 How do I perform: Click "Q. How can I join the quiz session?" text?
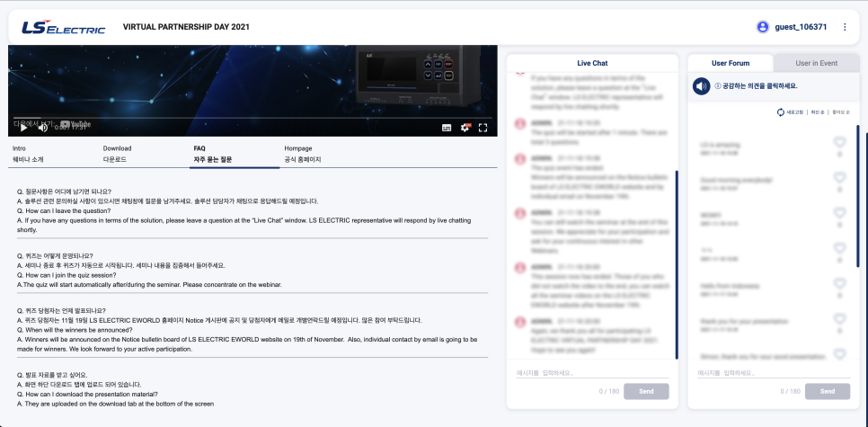pyautogui.click(x=66, y=275)
